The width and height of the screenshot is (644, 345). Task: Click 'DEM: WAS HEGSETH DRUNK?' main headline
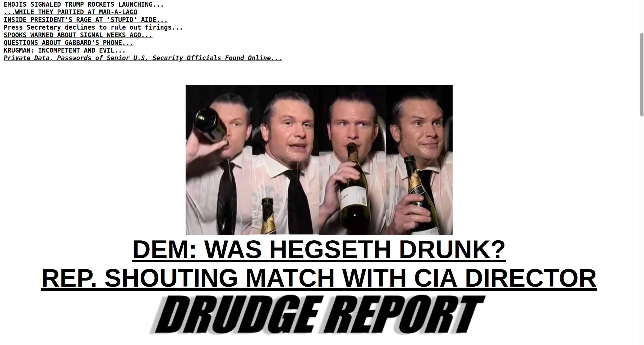[319, 249]
